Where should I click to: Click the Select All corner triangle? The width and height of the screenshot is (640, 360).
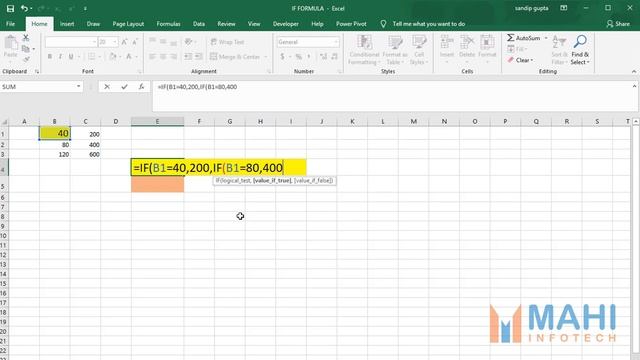(4, 122)
